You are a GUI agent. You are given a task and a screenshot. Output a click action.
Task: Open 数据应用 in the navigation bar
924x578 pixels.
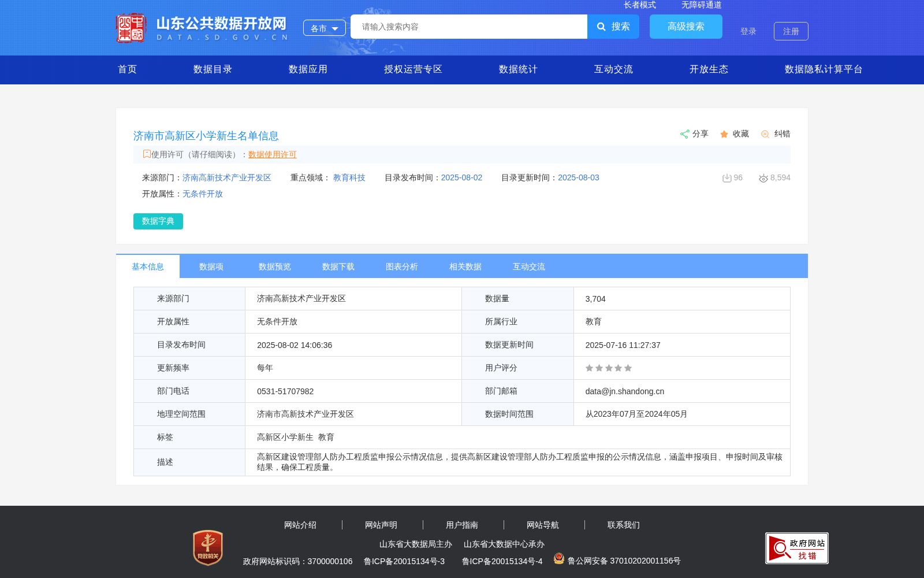(x=308, y=69)
